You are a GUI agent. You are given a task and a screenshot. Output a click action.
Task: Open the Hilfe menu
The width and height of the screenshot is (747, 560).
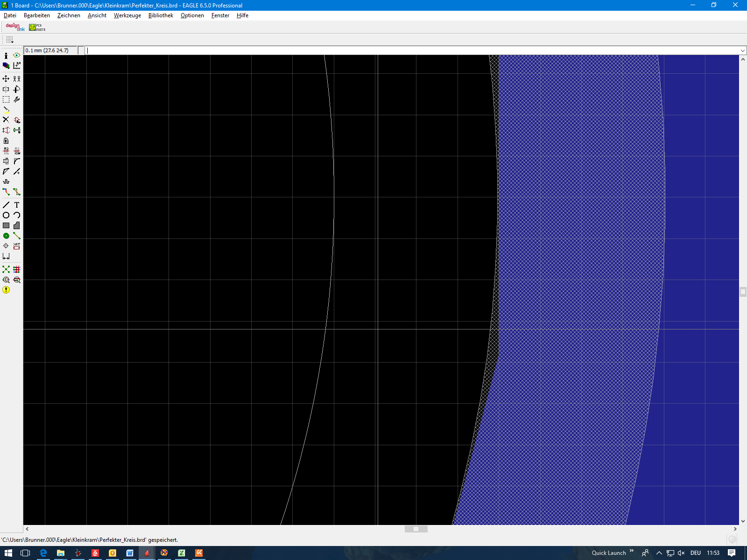(242, 15)
